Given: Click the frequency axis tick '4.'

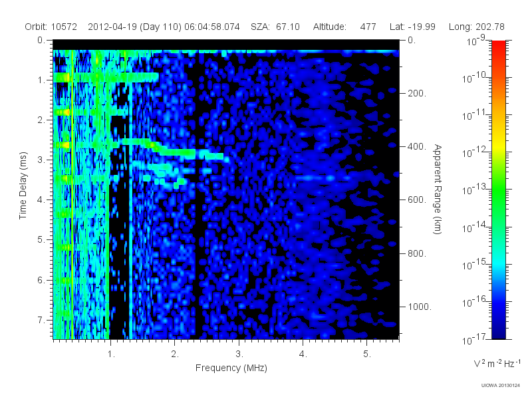Looking at the screenshot, I should pos(303,354).
